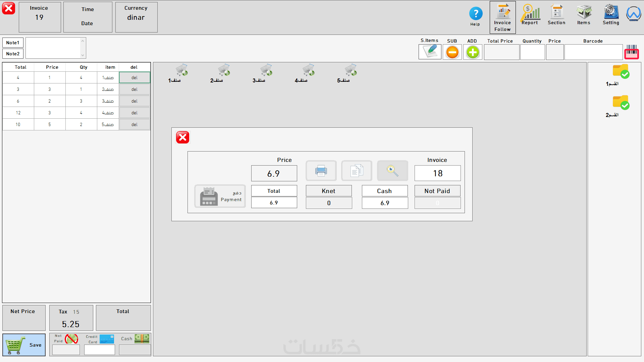Click the Payment cash register button
Screen dimensions: 644x362
[x=220, y=196]
